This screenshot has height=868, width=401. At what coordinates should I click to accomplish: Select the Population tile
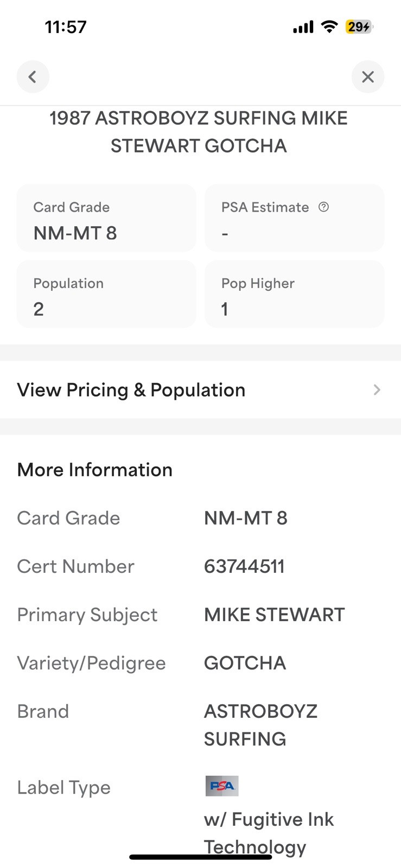pyautogui.click(x=106, y=294)
